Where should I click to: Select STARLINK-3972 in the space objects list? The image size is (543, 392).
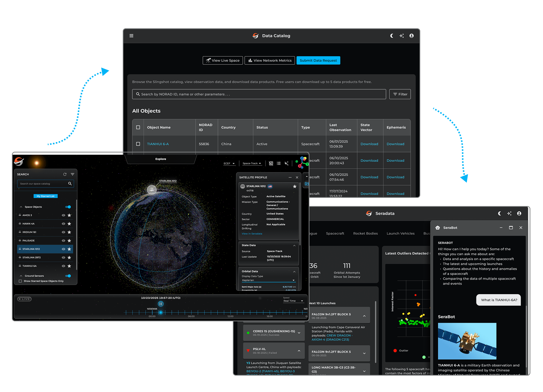(x=45, y=257)
